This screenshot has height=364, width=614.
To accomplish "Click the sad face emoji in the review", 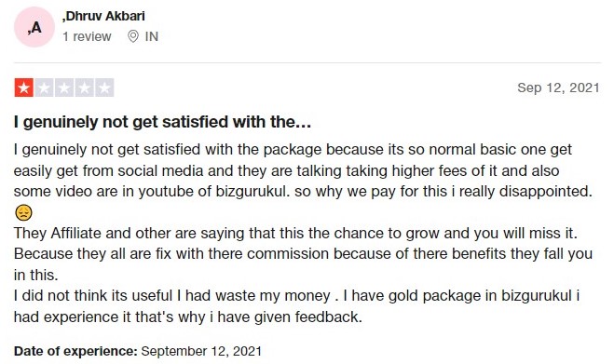I will point(23,212).
